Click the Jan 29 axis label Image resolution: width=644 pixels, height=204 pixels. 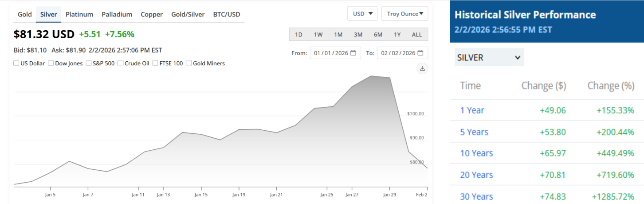pos(389,194)
